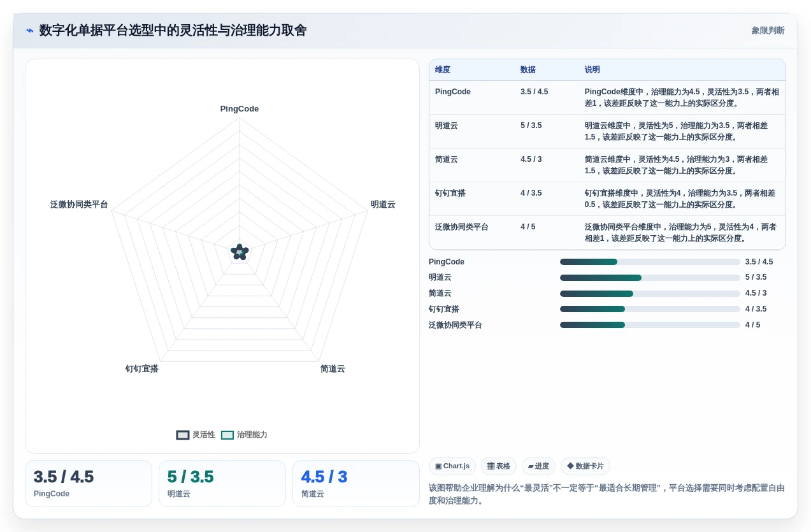The width and height of the screenshot is (811, 532).
Task: Click the PingCode progress bar
Action: tap(650, 262)
